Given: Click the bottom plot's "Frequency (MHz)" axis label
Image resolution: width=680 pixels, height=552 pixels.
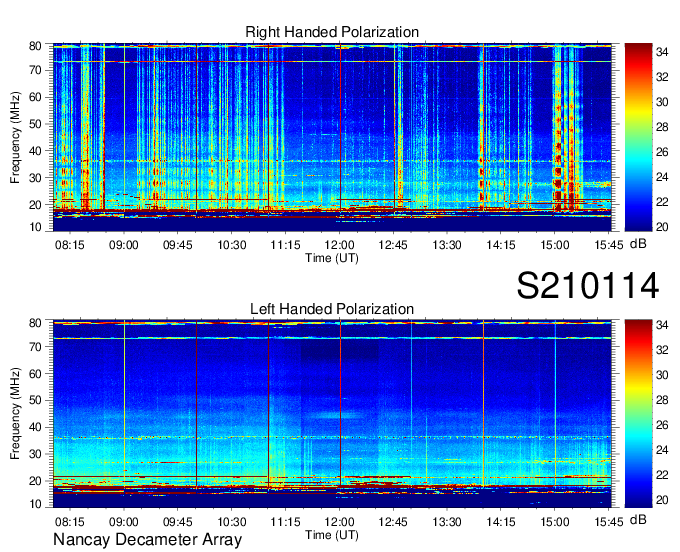Looking at the screenshot, I should 16,414.
